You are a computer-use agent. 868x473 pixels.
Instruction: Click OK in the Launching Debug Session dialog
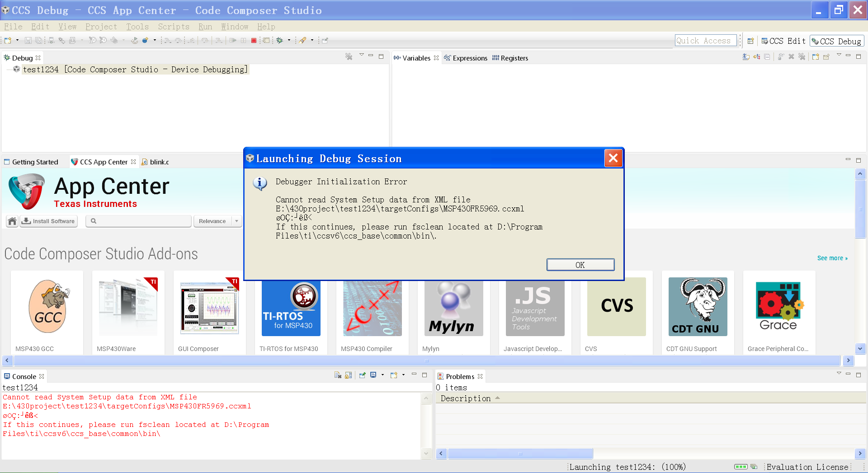coord(580,265)
